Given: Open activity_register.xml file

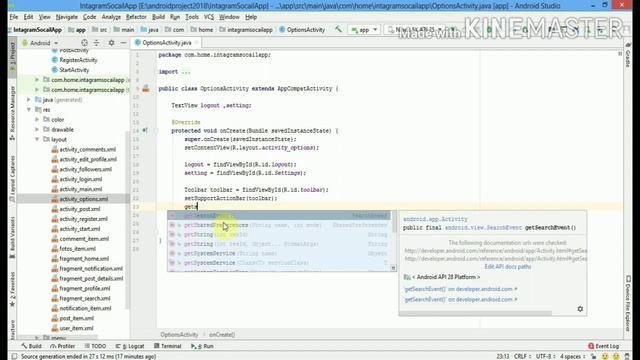Looking at the screenshot, I should coord(84,219).
